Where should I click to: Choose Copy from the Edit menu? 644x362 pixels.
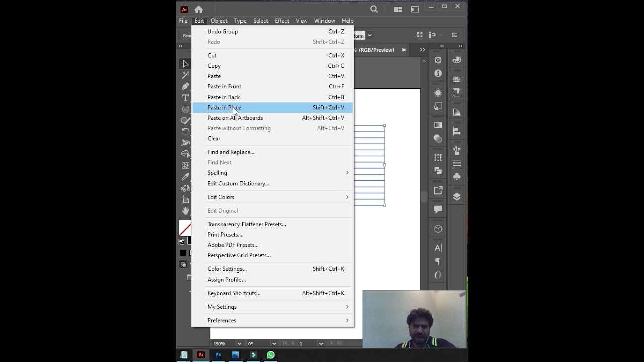[273, 66]
